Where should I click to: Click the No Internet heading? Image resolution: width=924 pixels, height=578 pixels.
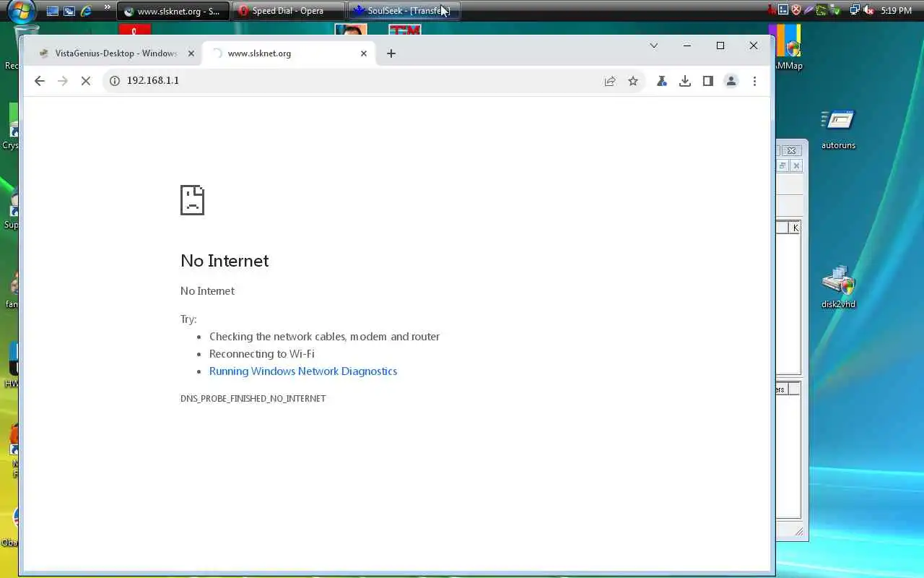(x=225, y=261)
